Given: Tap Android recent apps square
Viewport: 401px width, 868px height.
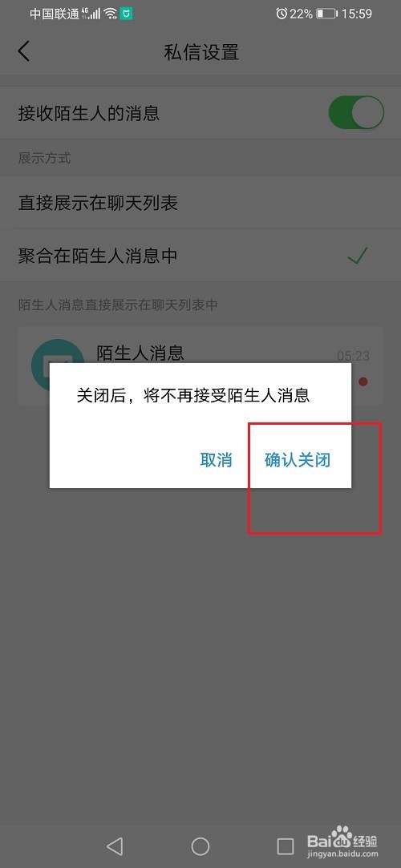Looking at the screenshot, I should pos(286,846).
